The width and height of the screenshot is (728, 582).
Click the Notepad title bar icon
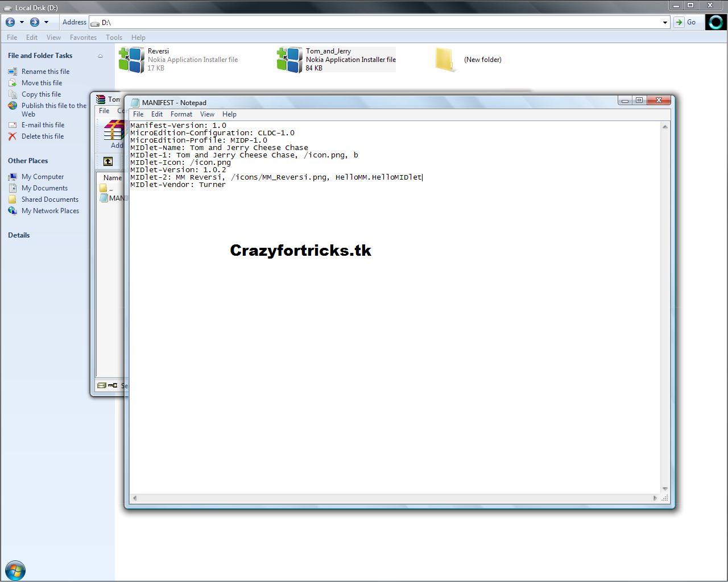pyautogui.click(x=135, y=103)
